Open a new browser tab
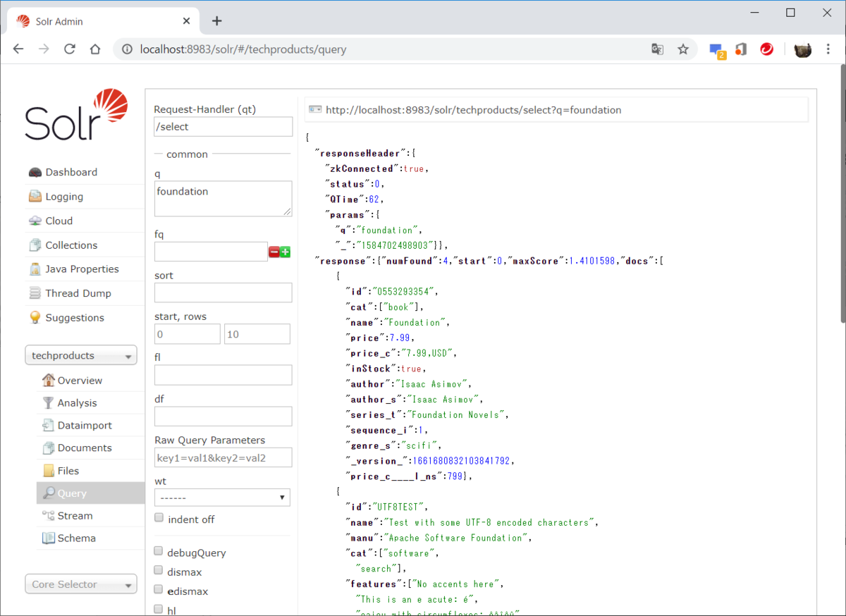The height and width of the screenshot is (616, 846). coord(216,21)
